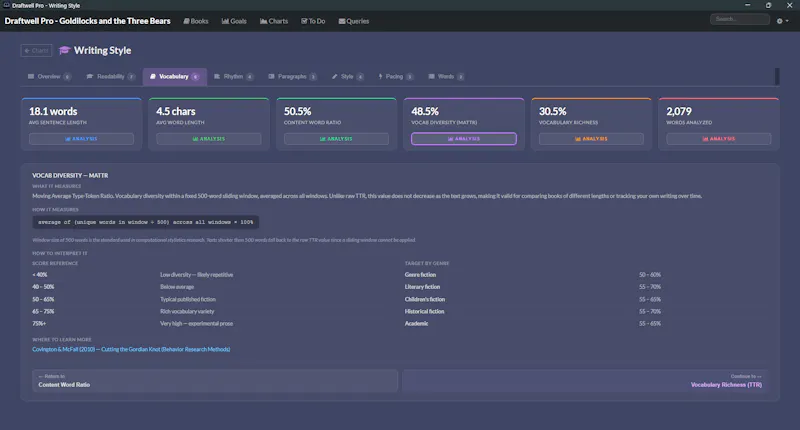Click the Draftwell Pro window title bar icon
Screen dimensions: 800x430
click(7, 5)
